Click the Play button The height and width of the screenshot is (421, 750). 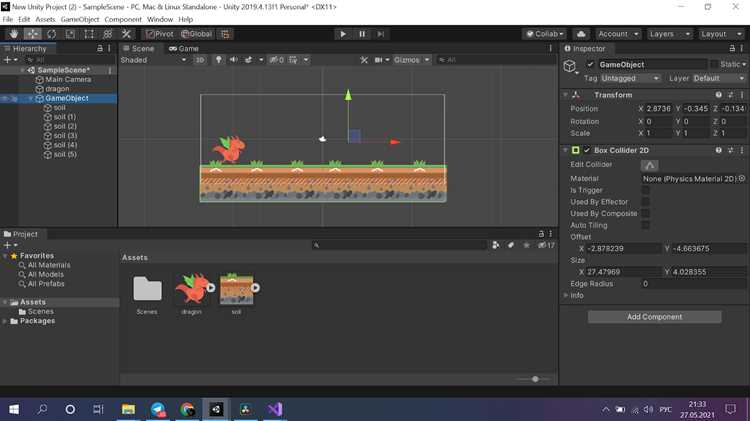343,34
